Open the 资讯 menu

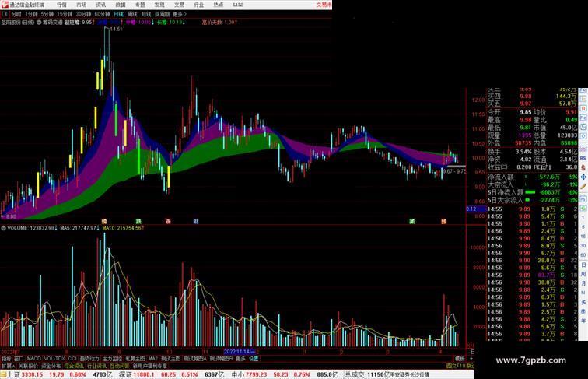click(100, 5)
